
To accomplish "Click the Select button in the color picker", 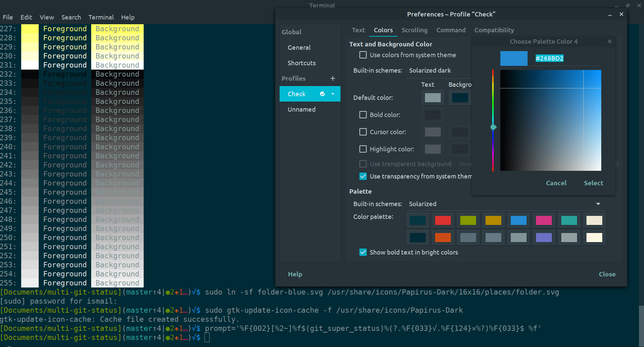I will click(x=593, y=183).
